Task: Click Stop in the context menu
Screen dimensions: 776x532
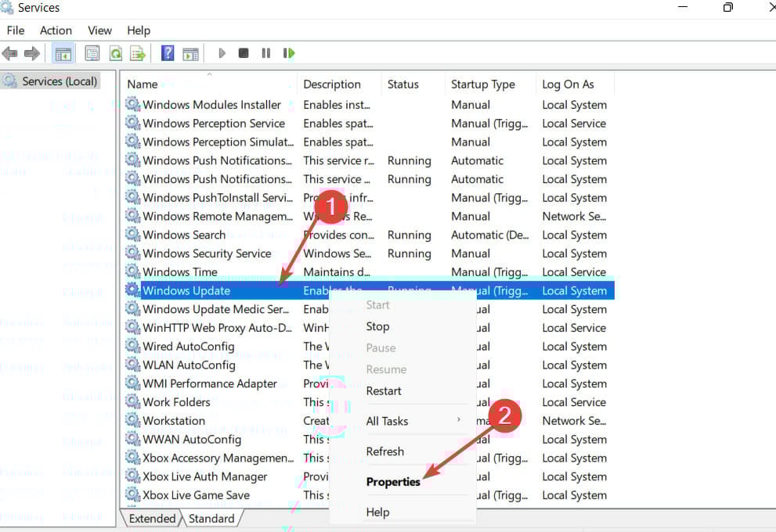Action: pyautogui.click(x=377, y=326)
